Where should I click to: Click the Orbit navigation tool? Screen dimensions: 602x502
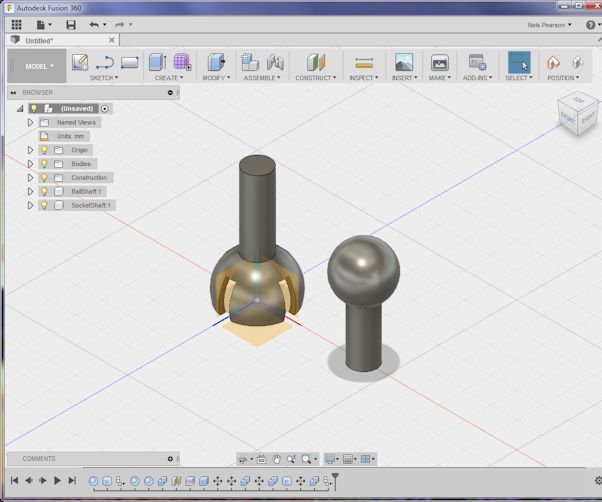(x=243, y=459)
